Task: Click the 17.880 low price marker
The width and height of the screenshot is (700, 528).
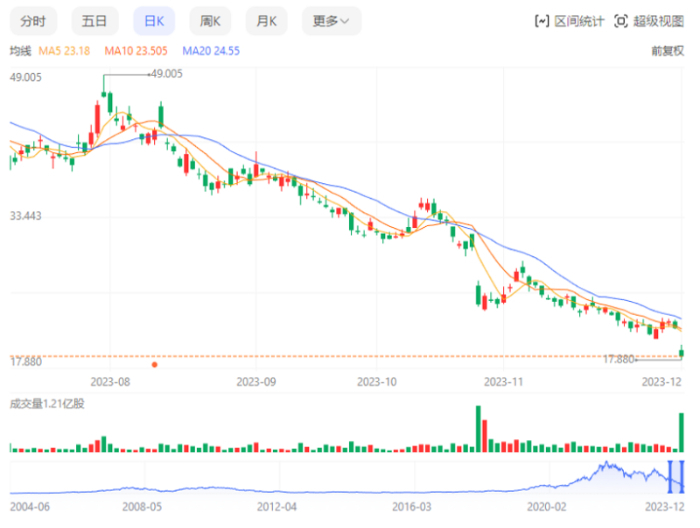Action: [x=619, y=359]
